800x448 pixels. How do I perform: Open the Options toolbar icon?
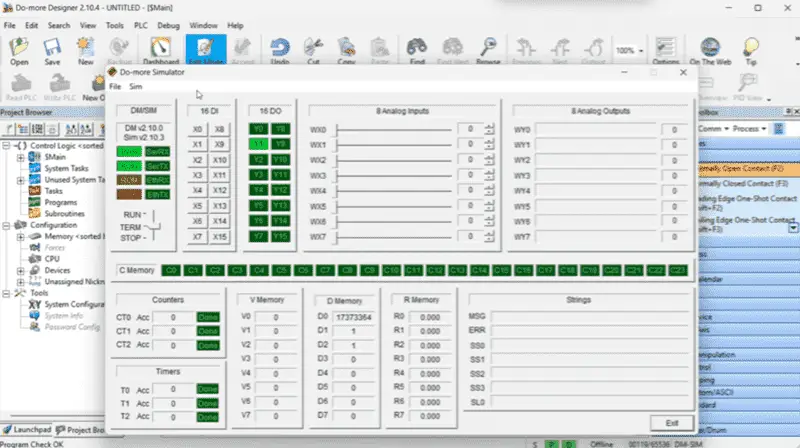click(665, 51)
